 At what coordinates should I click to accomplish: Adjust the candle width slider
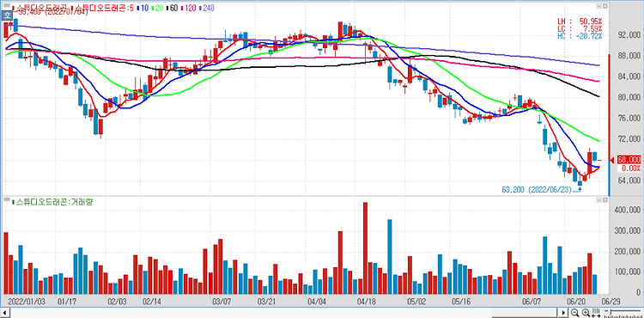coord(611,311)
